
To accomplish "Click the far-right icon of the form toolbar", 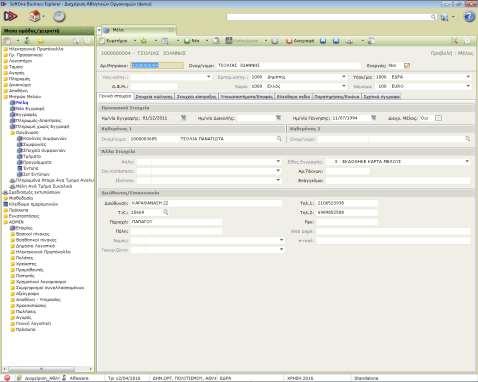I will coord(468,41).
